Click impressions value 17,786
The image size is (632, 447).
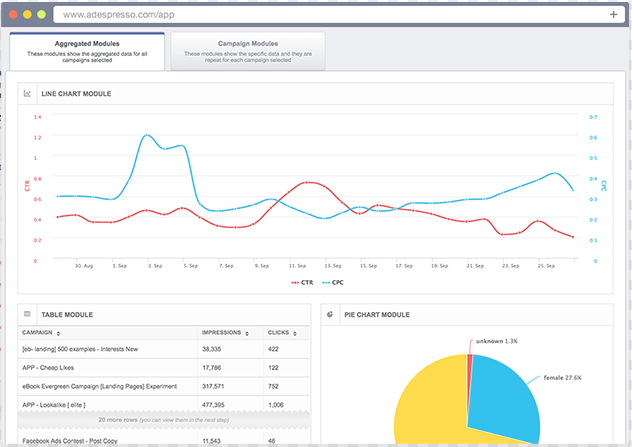pyautogui.click(x=212, y=368)
